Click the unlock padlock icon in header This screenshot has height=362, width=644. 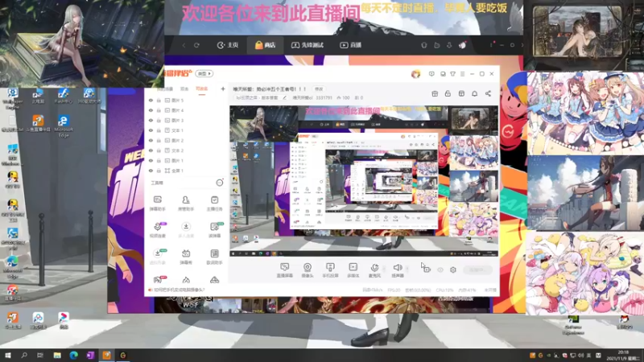[x=448, y=93]
